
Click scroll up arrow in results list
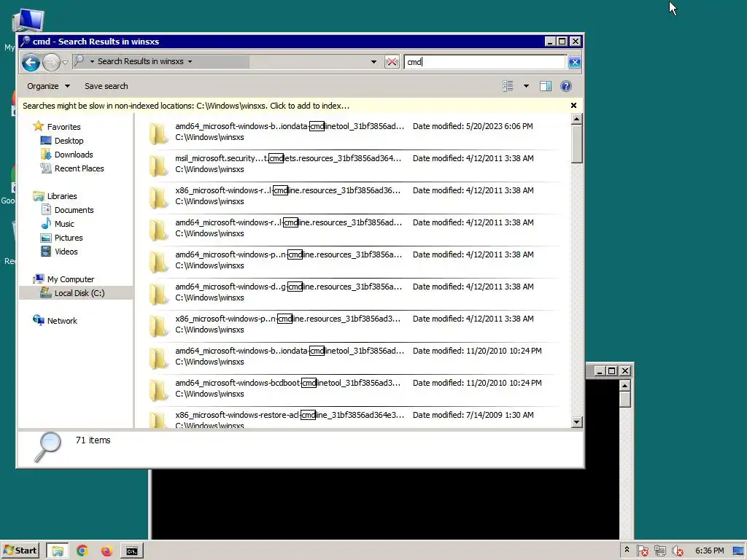pyautogui.click(x=576, y=119)
